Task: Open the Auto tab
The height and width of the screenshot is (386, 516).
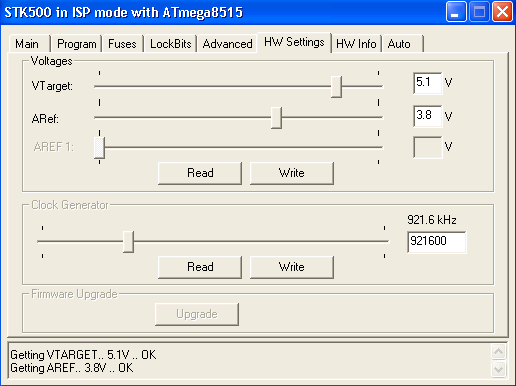Action: click(402, 44)
